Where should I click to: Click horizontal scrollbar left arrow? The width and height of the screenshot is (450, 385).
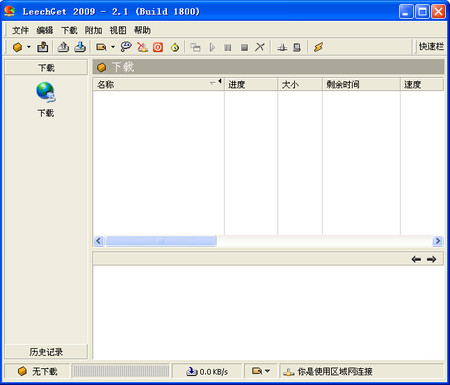pyautogui.click(x=99, y=241)
